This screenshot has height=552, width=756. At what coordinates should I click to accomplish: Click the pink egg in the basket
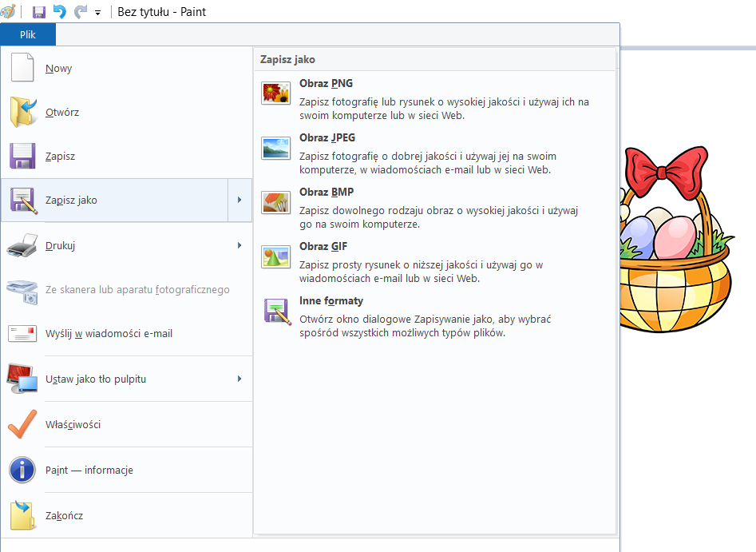click(x=674, y=236)
